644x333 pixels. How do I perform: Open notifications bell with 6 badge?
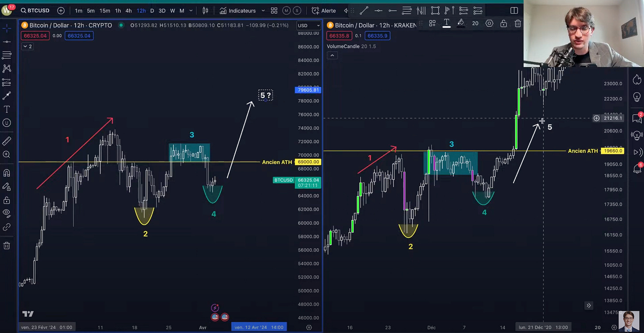(637, 168)
